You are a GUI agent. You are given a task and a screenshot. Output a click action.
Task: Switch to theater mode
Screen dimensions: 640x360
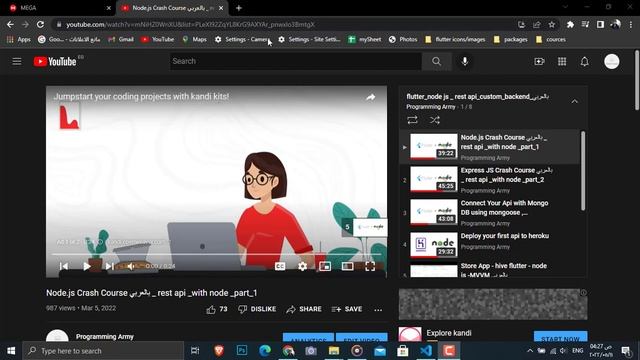coord(347,266)
